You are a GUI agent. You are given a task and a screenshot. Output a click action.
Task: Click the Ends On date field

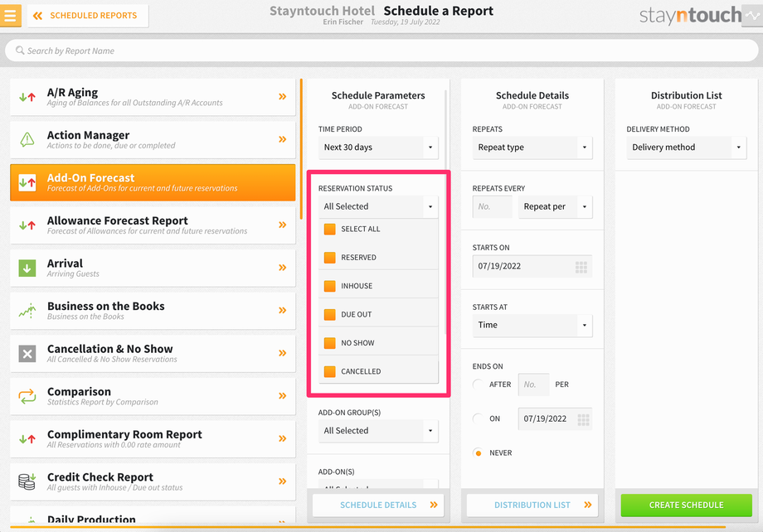[555, 419]
